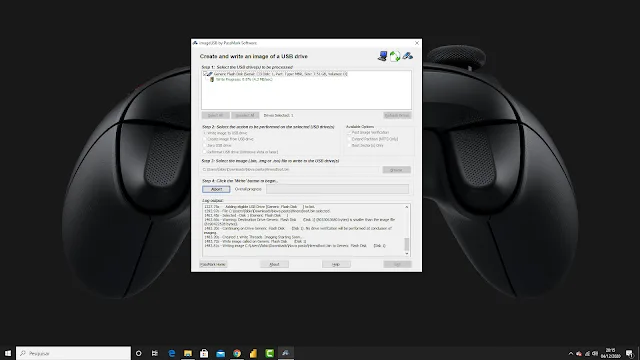
Task: Click the red tray icon beside the chevron
Action: (x=579, y=353)
